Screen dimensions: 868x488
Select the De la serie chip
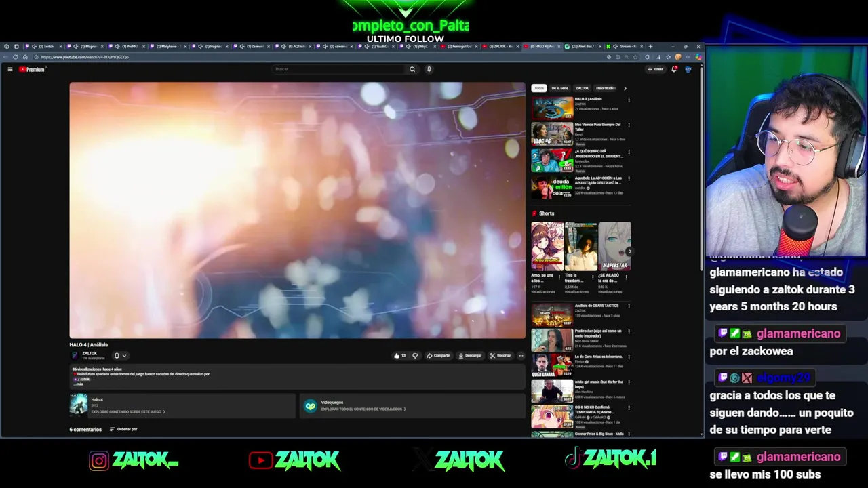pyautogui.click(x=560, y=88)
